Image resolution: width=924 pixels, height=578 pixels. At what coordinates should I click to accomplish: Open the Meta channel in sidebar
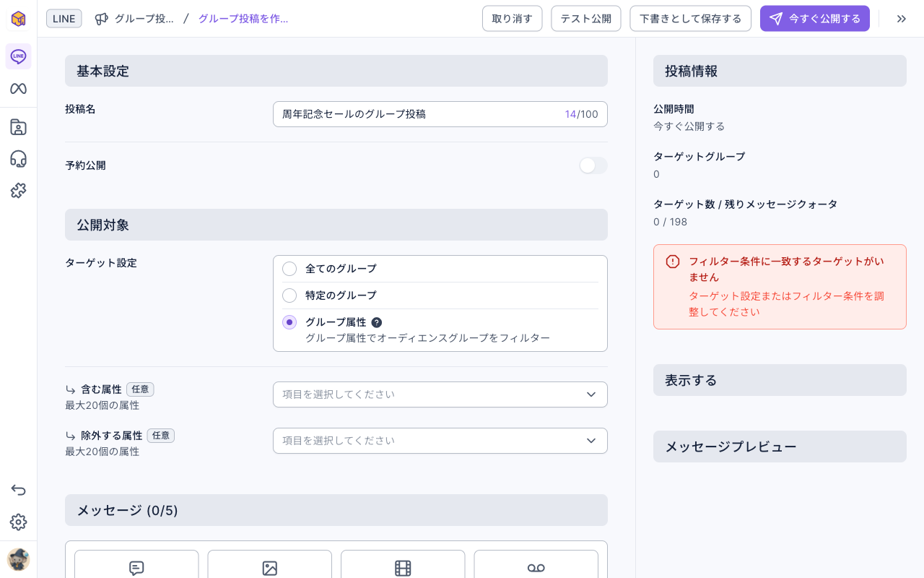(18, 89)
